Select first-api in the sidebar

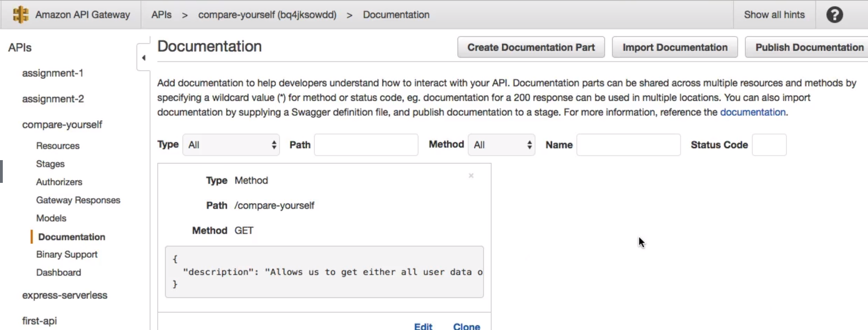pos(39,321)
